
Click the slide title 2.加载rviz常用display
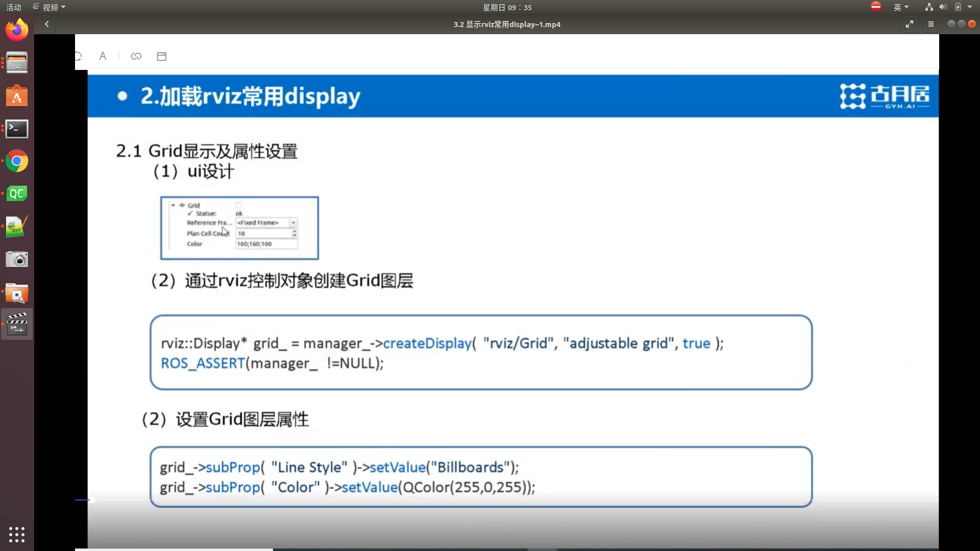250,96
